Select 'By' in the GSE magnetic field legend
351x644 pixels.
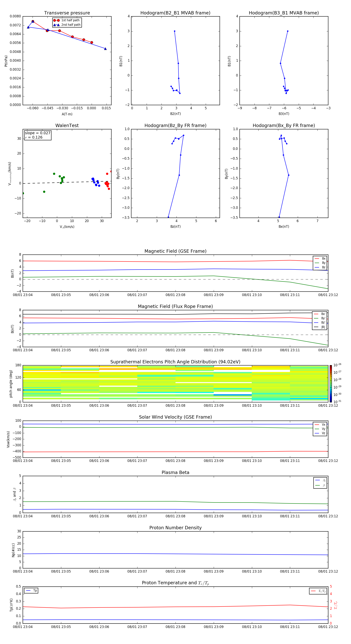pos(320,263)
